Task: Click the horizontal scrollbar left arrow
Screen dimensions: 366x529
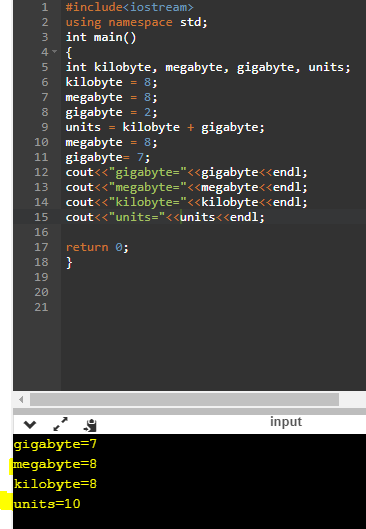Action: point(21,400)
